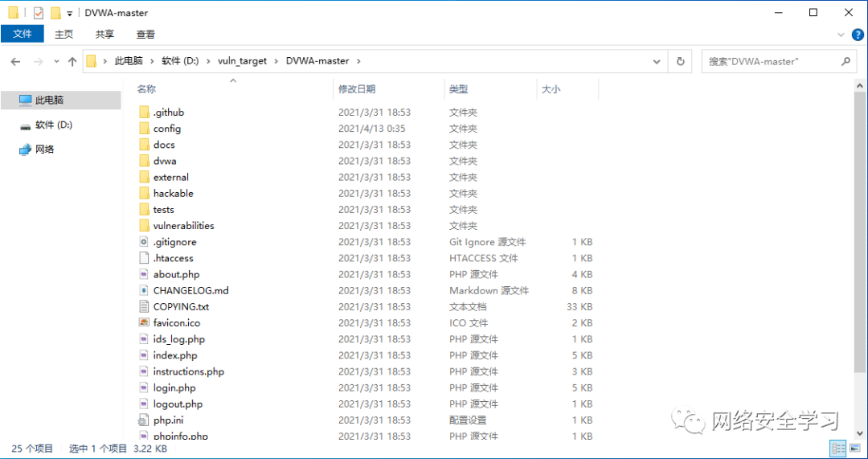868x459 pixels.
Task: Click the COPYING.txt document icon
Action: 144,306
